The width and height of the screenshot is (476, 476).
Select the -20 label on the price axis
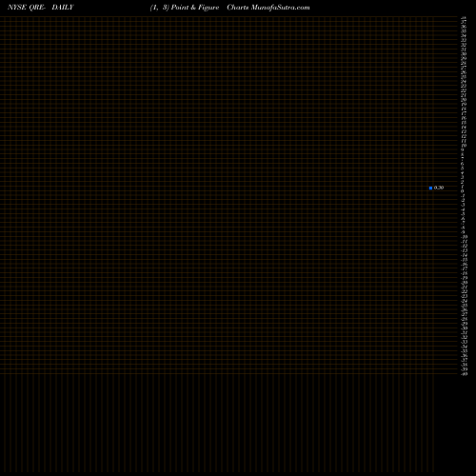point(465,283)
